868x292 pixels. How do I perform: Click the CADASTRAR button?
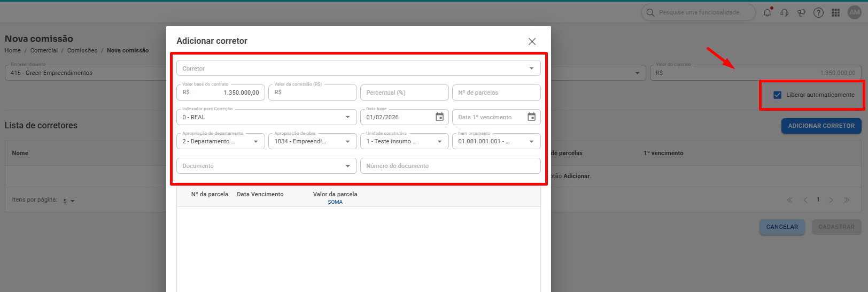(x=836, y=227)
